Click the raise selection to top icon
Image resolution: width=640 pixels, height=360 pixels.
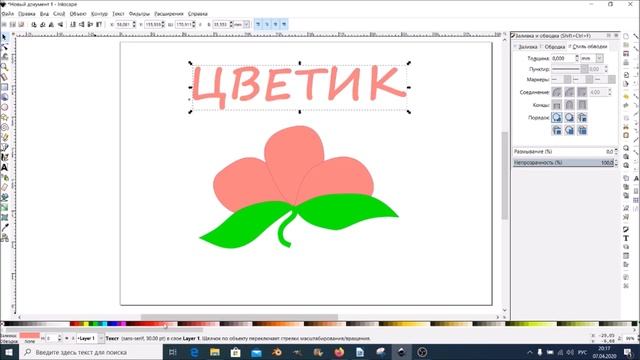click(x=99, y=25)
